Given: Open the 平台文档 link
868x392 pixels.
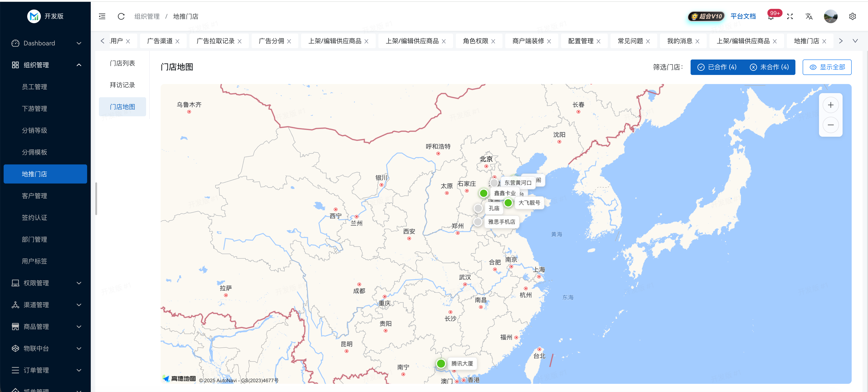Looking at the screenshot, I should tap(743, 16).
